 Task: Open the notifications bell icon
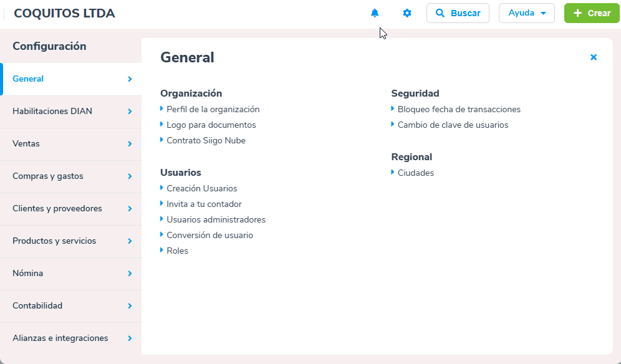click(x=375, y=13)
